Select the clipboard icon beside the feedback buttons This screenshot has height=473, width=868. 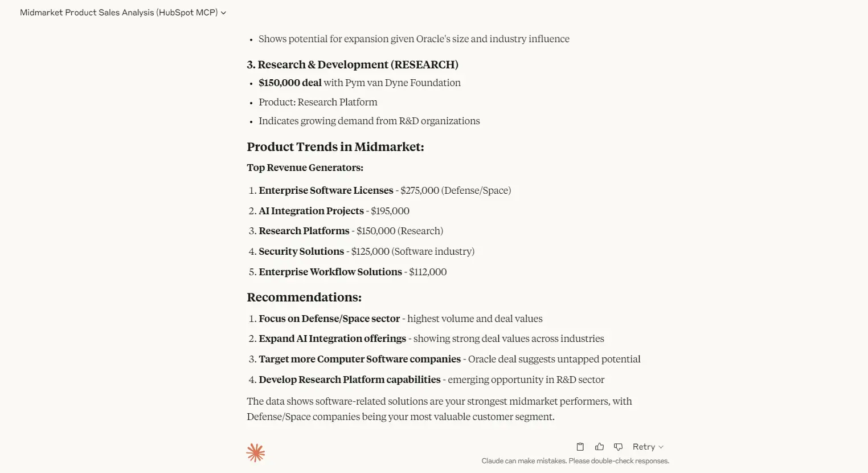580,446
